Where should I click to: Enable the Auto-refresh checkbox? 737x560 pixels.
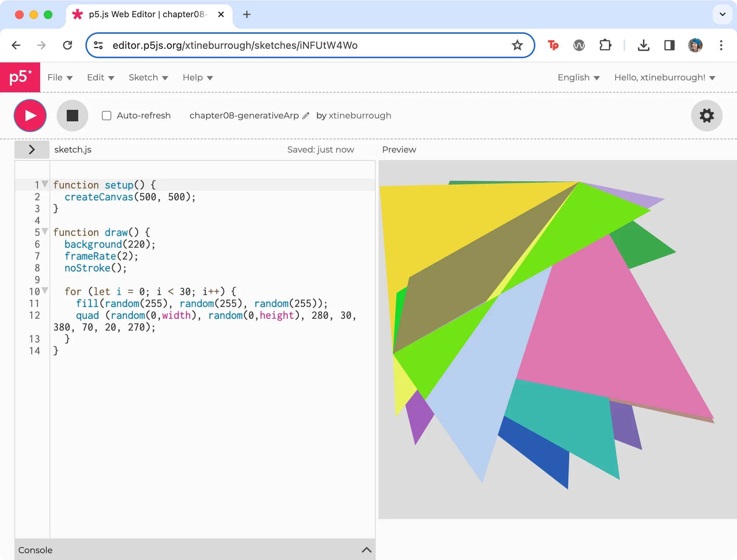pyautogui.click(x=106, y=116)
